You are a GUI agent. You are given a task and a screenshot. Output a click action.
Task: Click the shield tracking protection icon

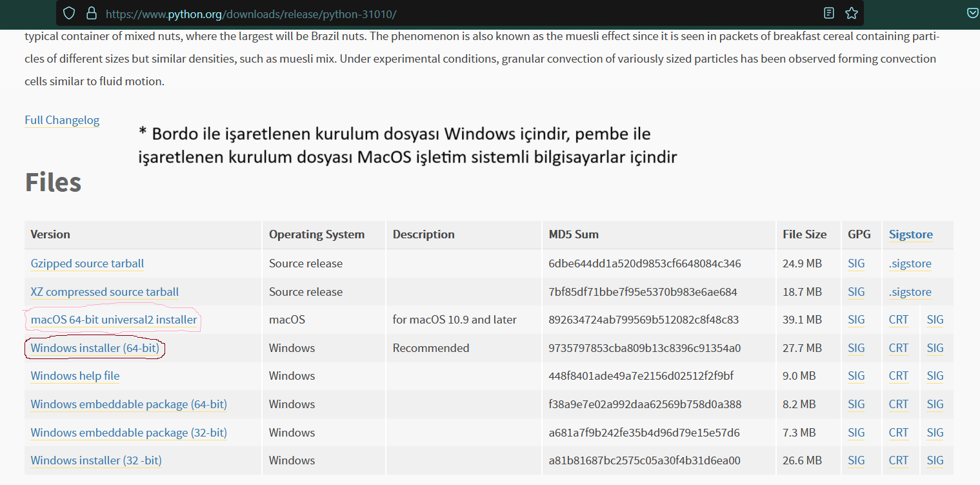coord(69,13)
